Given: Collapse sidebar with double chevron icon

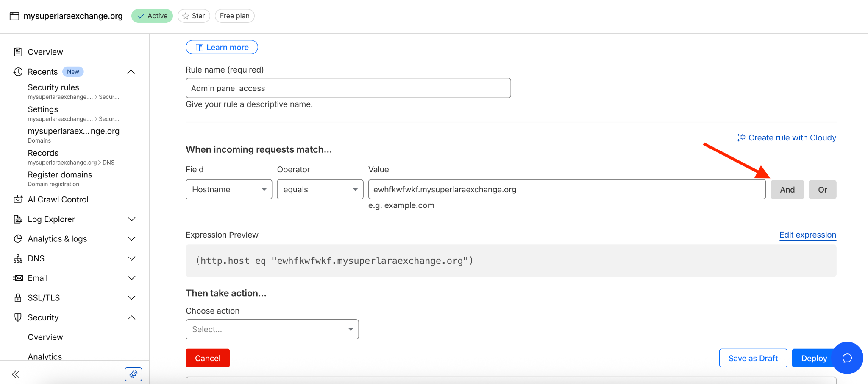Looking at the screenshot, I should click(x=16, y=374).
